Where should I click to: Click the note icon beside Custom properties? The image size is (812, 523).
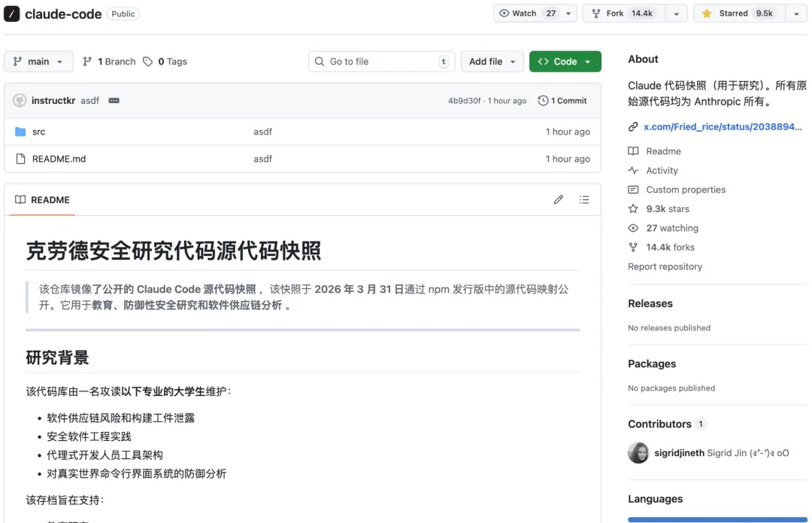pos(633,190)
